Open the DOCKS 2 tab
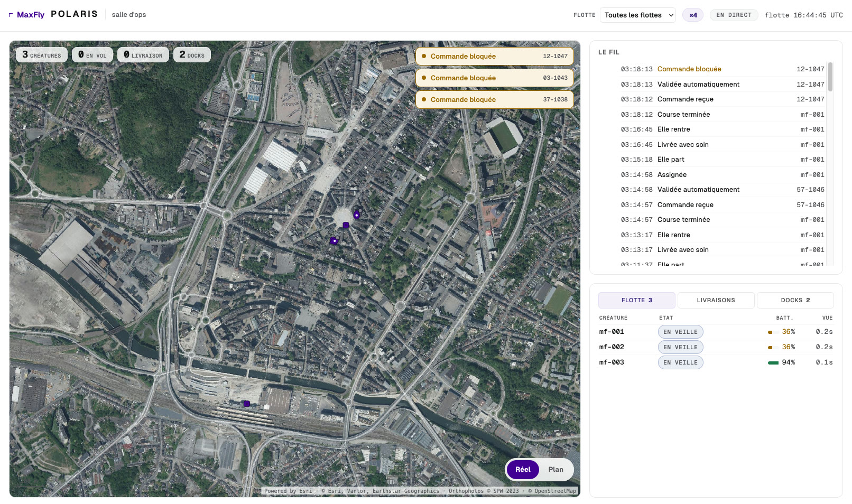 [795, 300]
